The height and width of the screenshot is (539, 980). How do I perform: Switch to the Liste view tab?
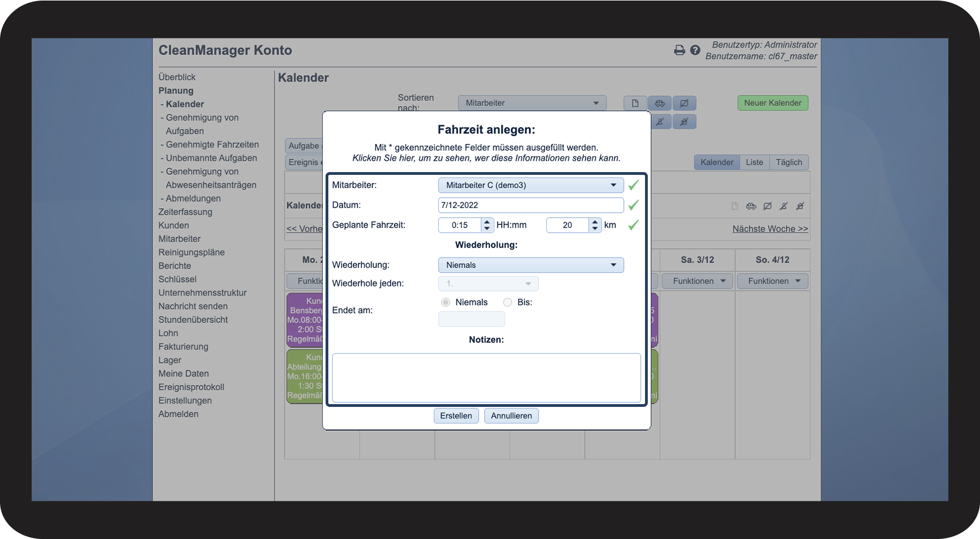click(754, 163)
